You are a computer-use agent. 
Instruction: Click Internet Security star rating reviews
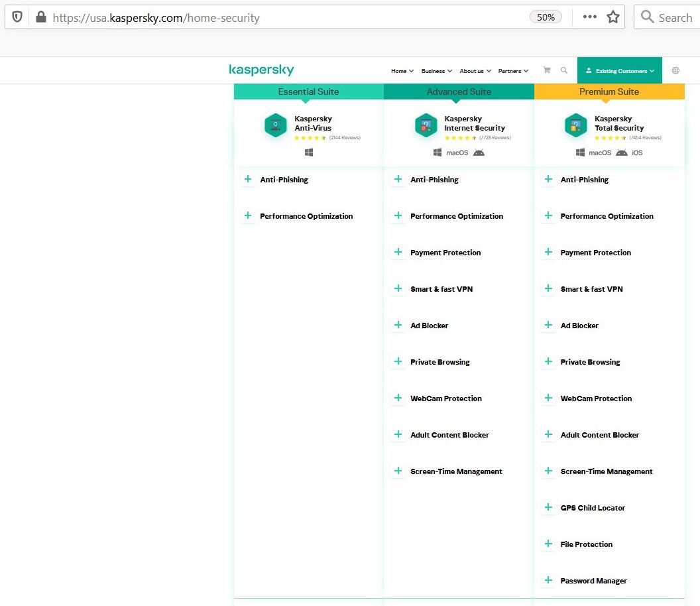[x=478, y=137]
